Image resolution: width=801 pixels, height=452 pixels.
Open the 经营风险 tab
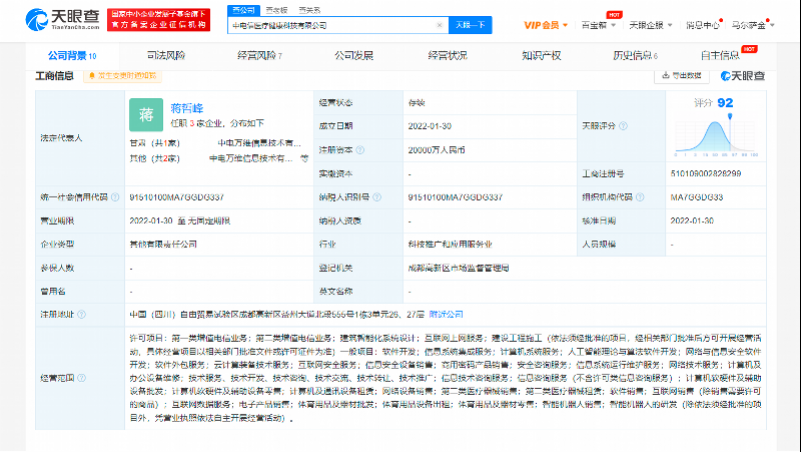click(260, 56)
